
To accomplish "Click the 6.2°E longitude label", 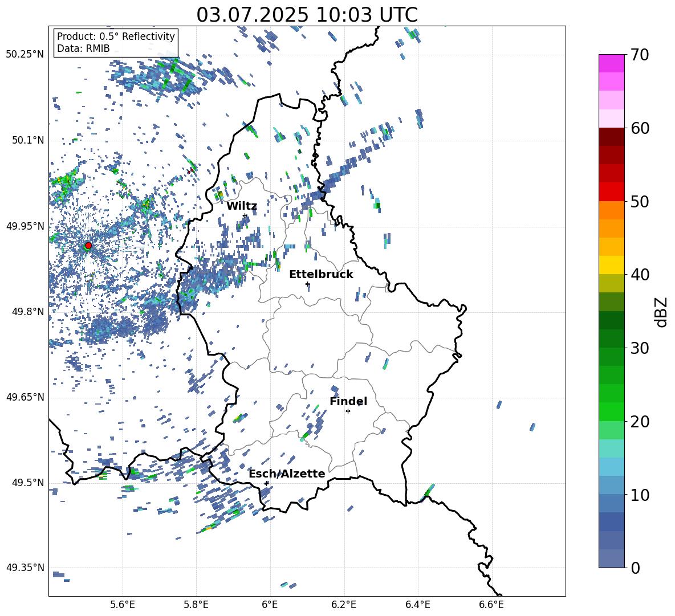I will (344, 605).
